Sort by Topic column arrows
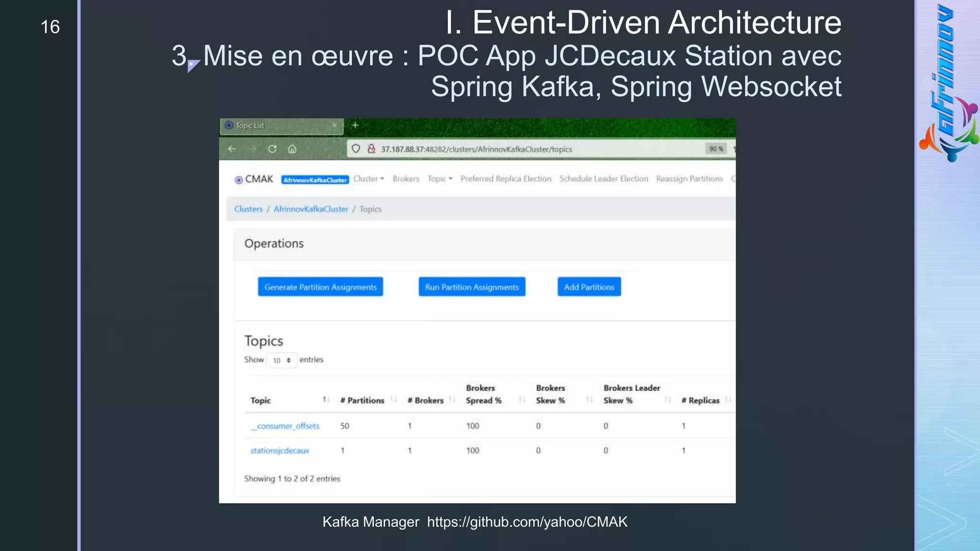The height and width of the screenshot is (551, 980). click(x=326, y=400)
